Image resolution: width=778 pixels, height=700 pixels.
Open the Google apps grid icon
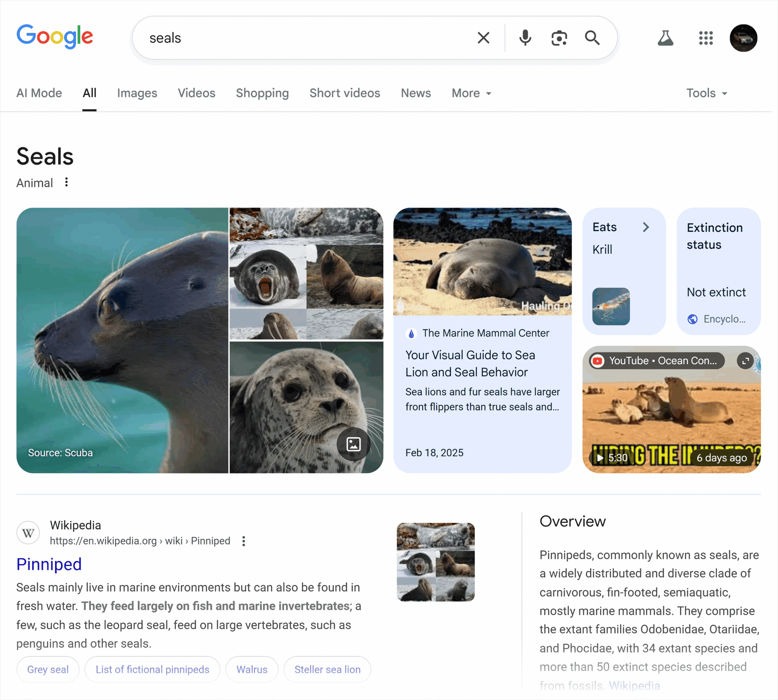(706, 38)
